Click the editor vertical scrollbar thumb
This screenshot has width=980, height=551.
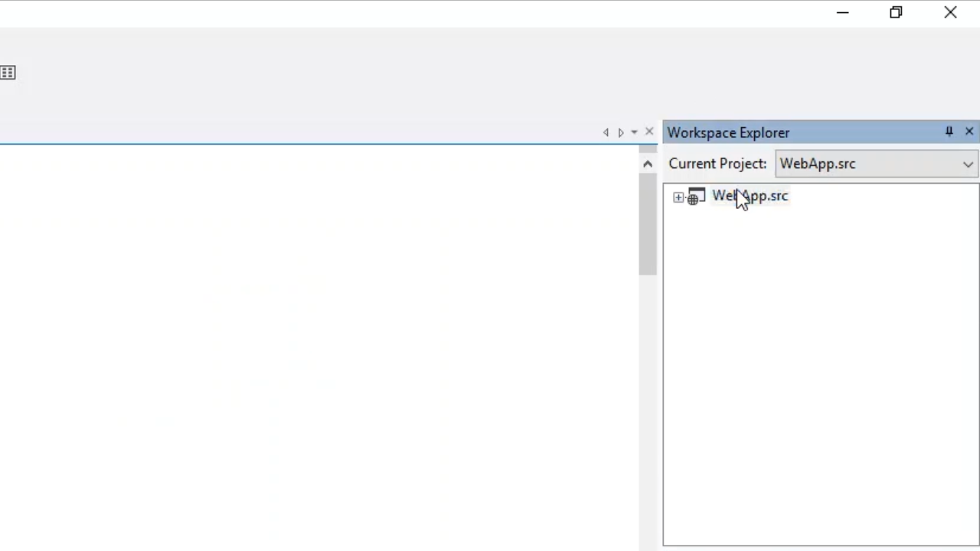(648, 226)
